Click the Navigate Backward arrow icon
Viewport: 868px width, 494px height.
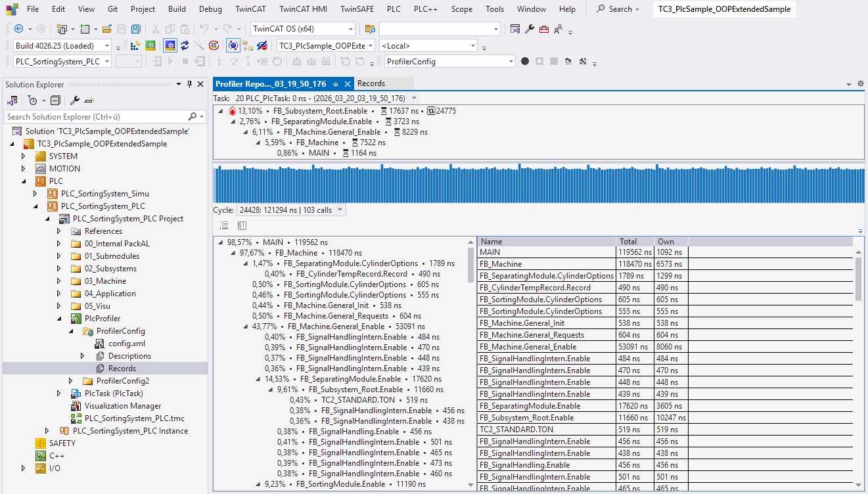(18, 29)
